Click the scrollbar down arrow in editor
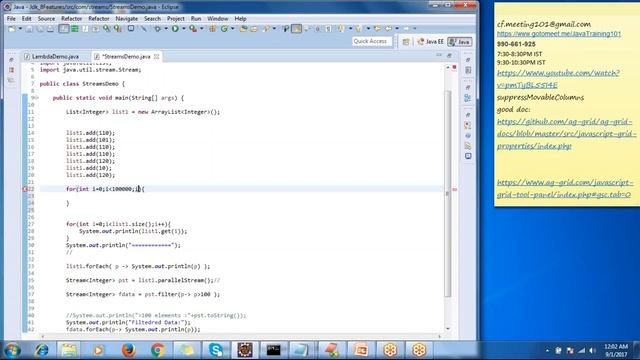The height and width of the screenshot is (360, 640). click(x=448, y=329)
